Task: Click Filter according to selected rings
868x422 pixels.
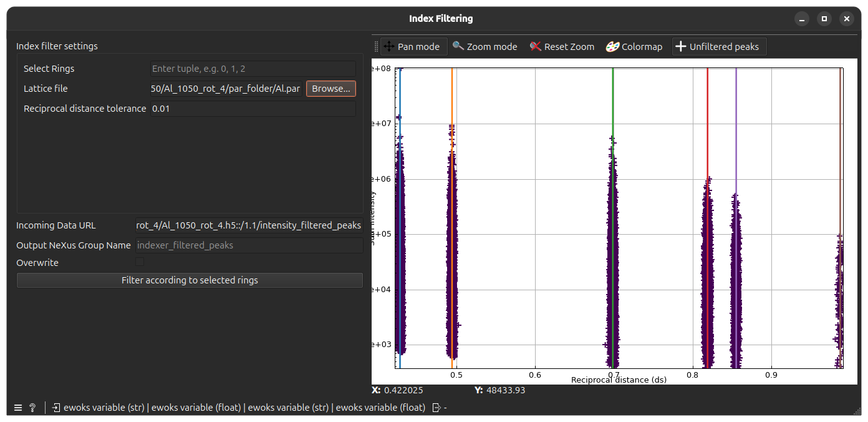Action: point(190,280)
